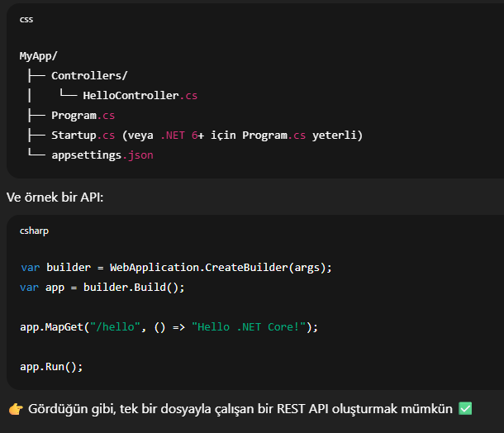Click the '"/hello"' string literal
Viewport: 504px width, 433px height.
pos(115,327)
